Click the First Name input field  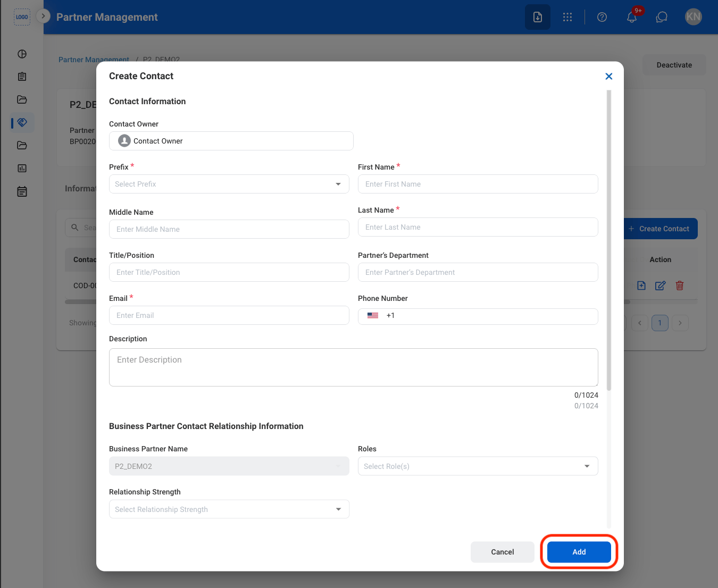[478, 184]
